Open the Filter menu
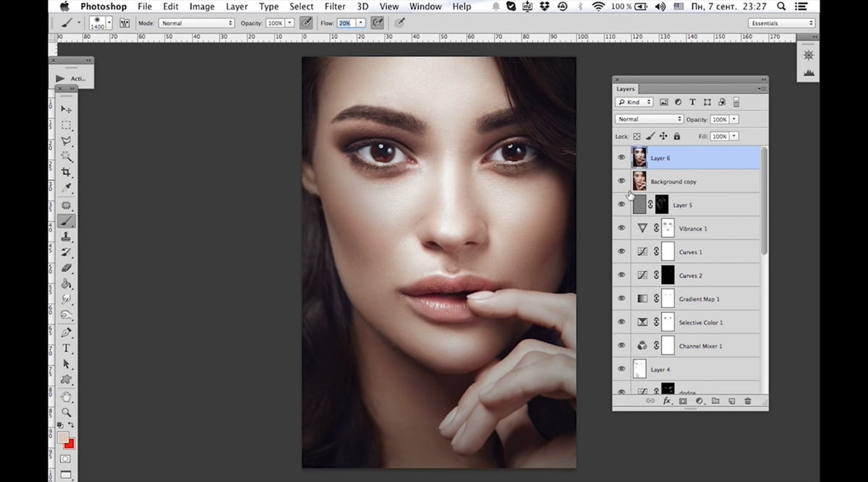 pos(335,7)
